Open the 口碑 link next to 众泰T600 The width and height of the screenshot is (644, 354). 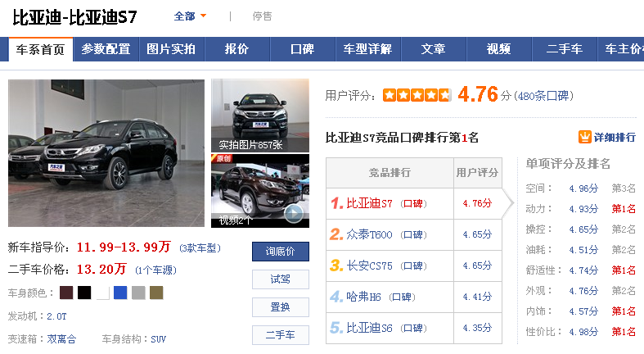413,235
